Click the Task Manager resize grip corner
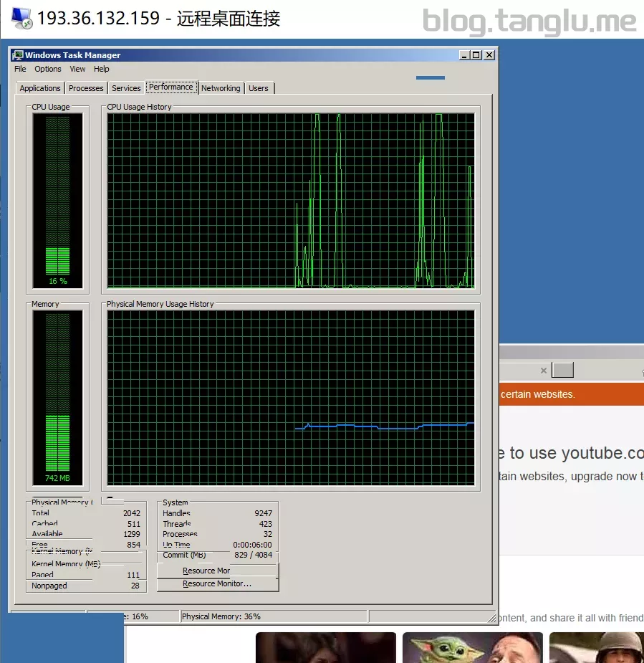 [491, 617]
